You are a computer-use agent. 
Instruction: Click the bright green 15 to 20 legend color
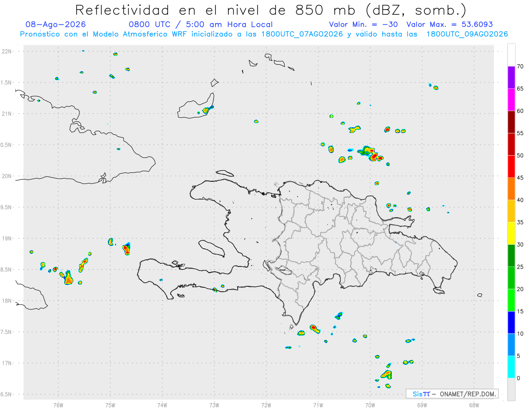tap(511, 300)
